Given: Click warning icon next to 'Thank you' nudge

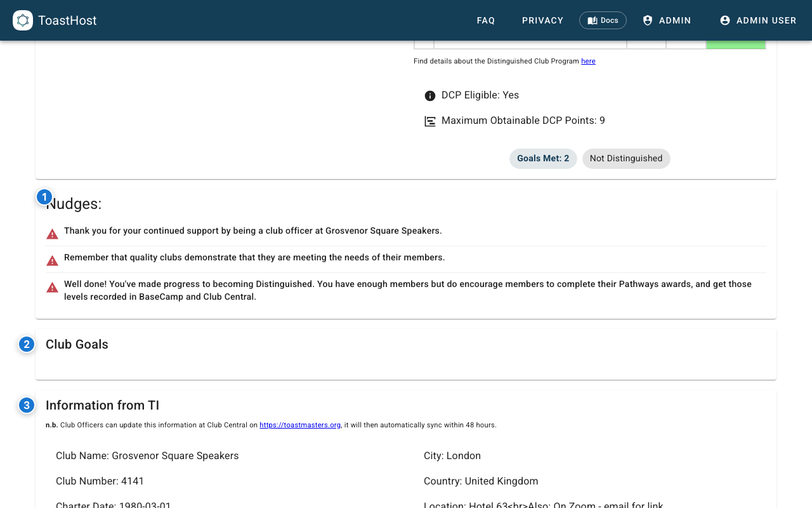Looking at the screenshot, I should (x=53, y=234).
